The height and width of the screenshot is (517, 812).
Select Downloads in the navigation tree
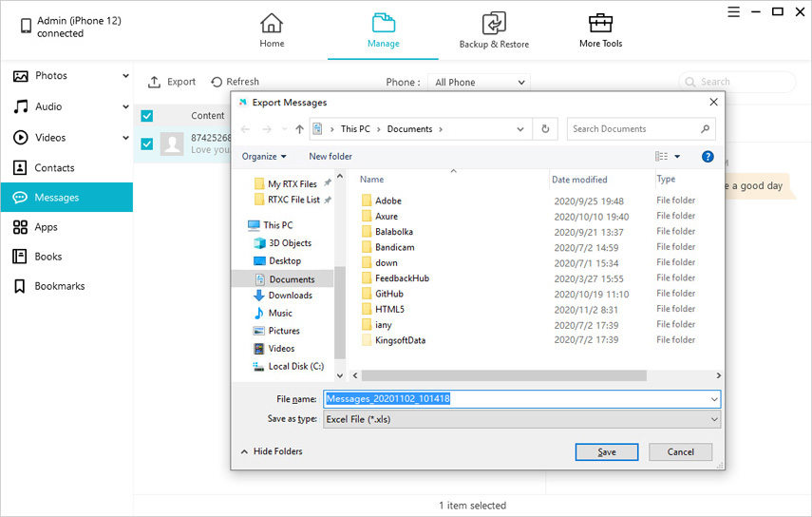(290, 296)
